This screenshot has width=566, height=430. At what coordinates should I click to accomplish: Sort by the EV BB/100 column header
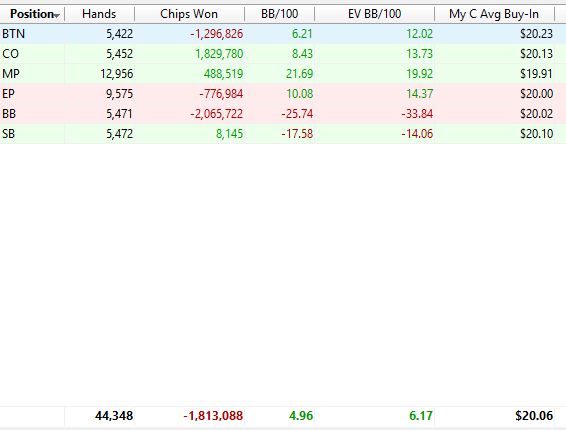tap(374, 14)
